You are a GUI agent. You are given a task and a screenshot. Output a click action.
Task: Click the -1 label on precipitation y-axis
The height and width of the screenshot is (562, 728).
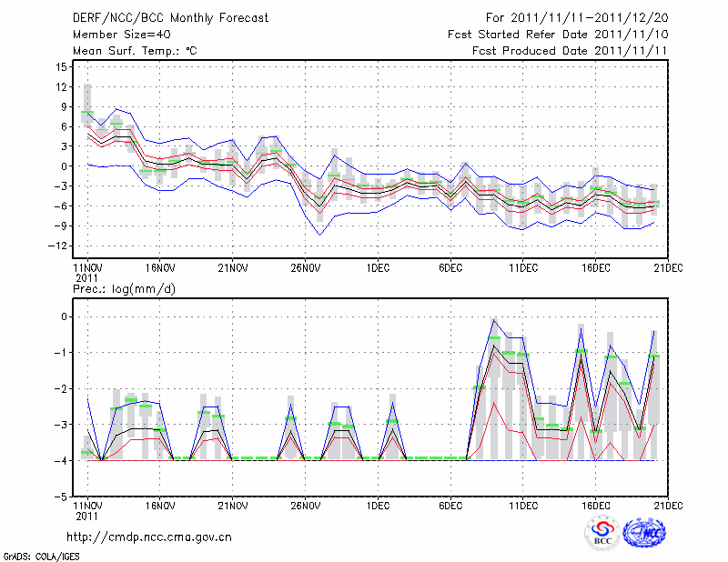62,353
